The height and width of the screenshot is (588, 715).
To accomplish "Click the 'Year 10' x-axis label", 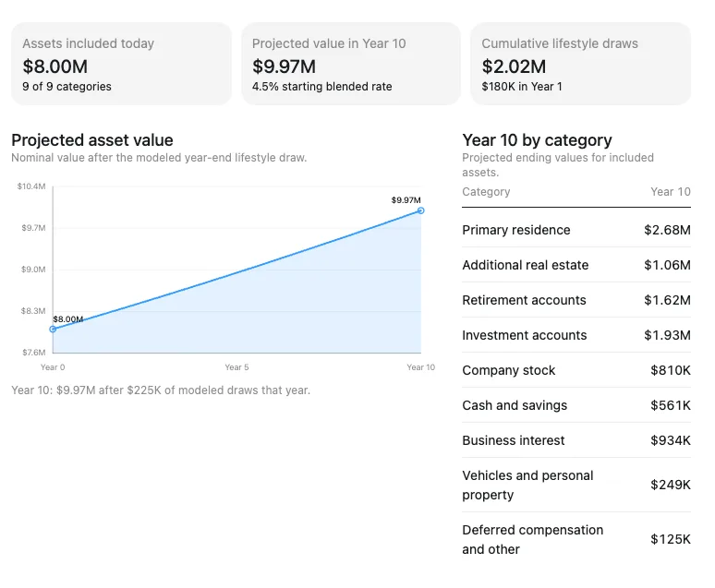I will point(421,367).
